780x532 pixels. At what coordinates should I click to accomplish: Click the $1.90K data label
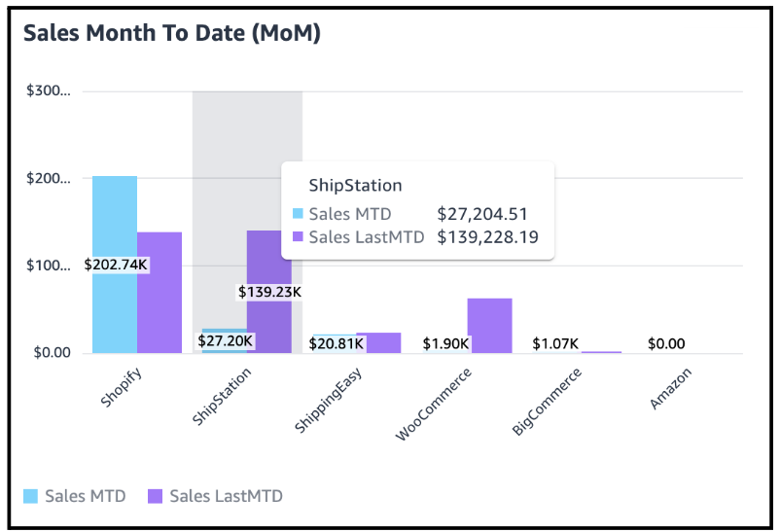(x=445, y=344)
